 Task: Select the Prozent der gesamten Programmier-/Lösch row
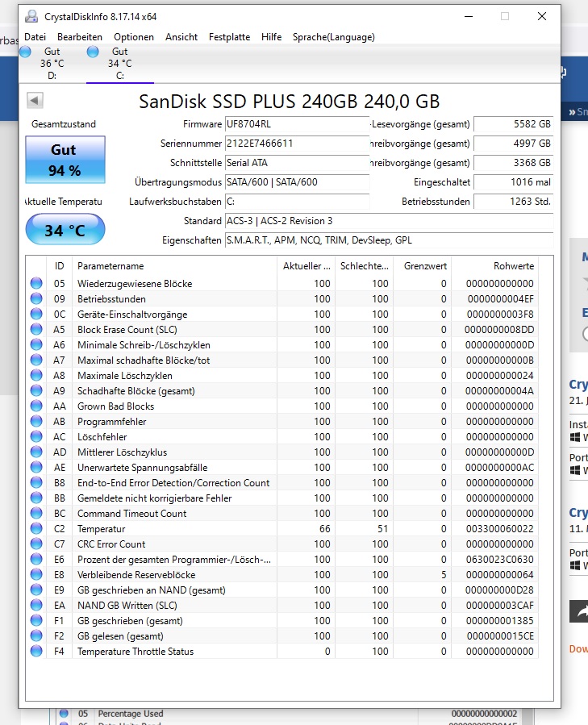[282, 560]
